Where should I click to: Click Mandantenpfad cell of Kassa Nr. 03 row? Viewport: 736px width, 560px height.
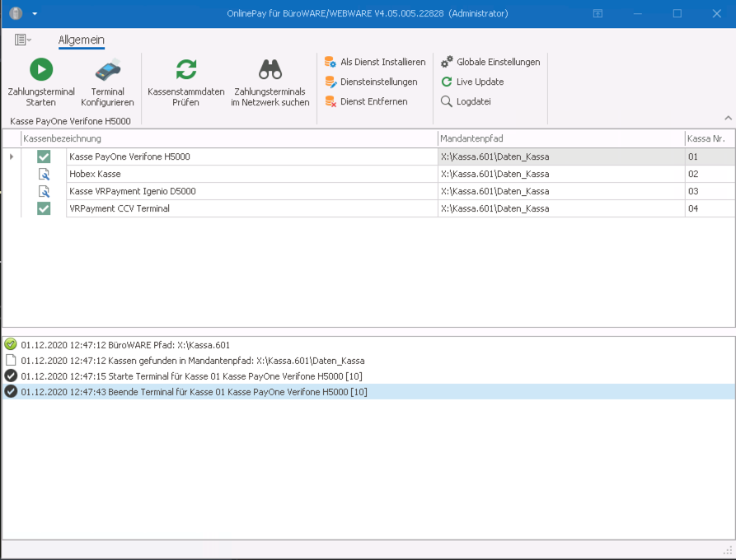[x=561, y=191]
